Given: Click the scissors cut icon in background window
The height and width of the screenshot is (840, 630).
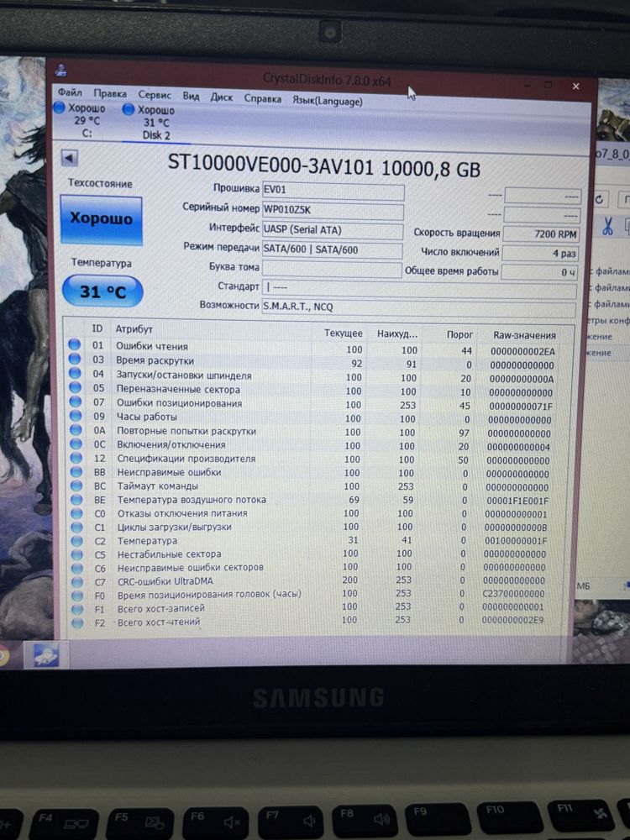Looking at the screenshot, I should (x=607, y=225).
